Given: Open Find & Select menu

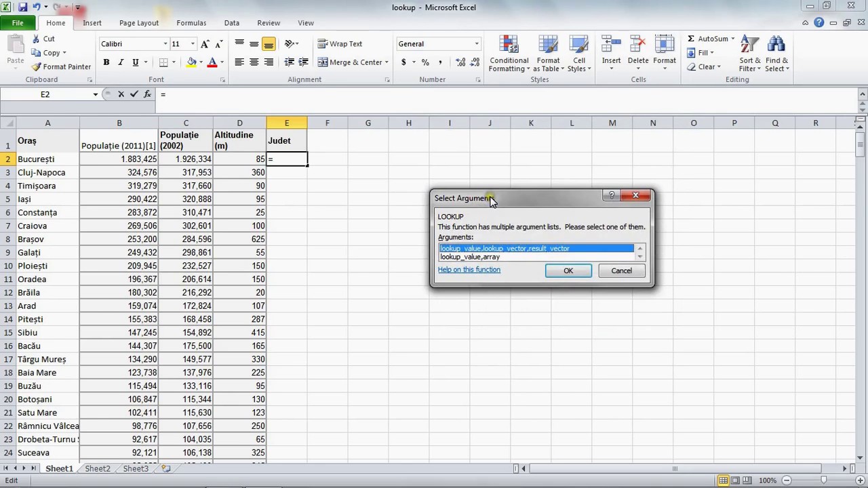Looking at the screenshot, I should (x=776, y=54).
